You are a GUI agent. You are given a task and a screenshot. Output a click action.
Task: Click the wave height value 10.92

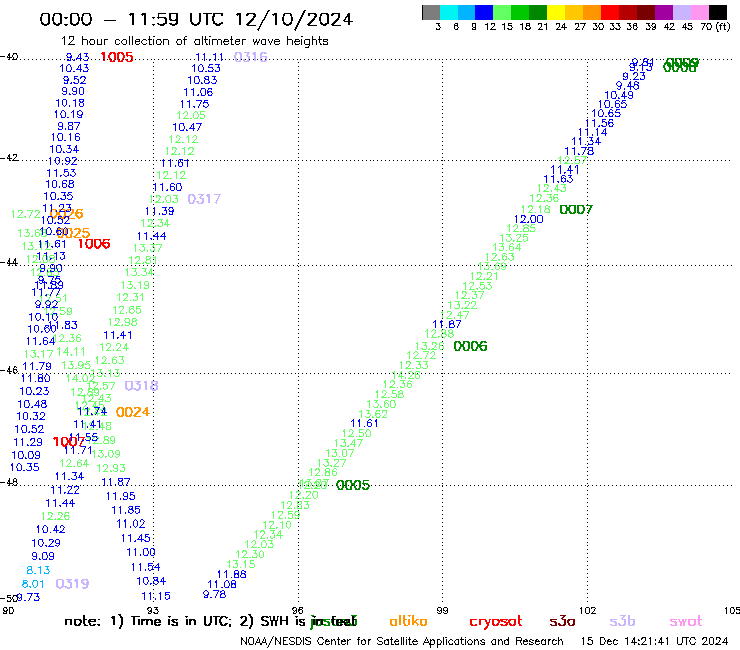pyautogui.click(x=63, y=161)
